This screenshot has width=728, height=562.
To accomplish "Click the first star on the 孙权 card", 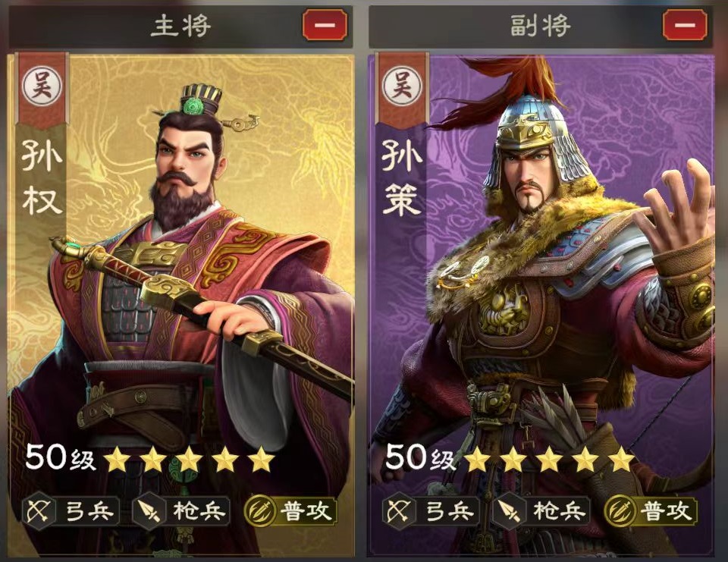I will click(117, 460).
